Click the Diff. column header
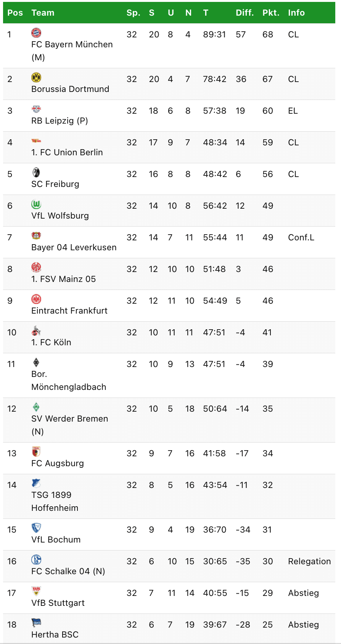Image resolution: width=341 pixels, height=644 pixels. pyautogui.click(x=245, y=13)
